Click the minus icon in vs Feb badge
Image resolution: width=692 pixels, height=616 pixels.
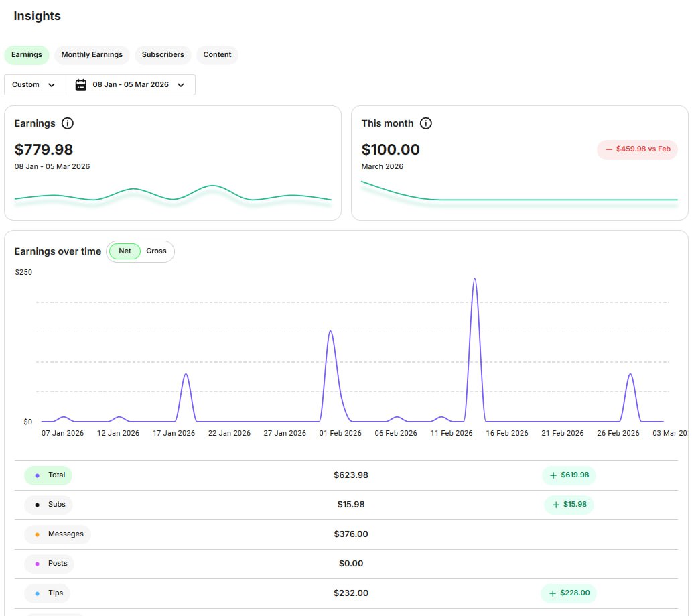tap(609, 149)
